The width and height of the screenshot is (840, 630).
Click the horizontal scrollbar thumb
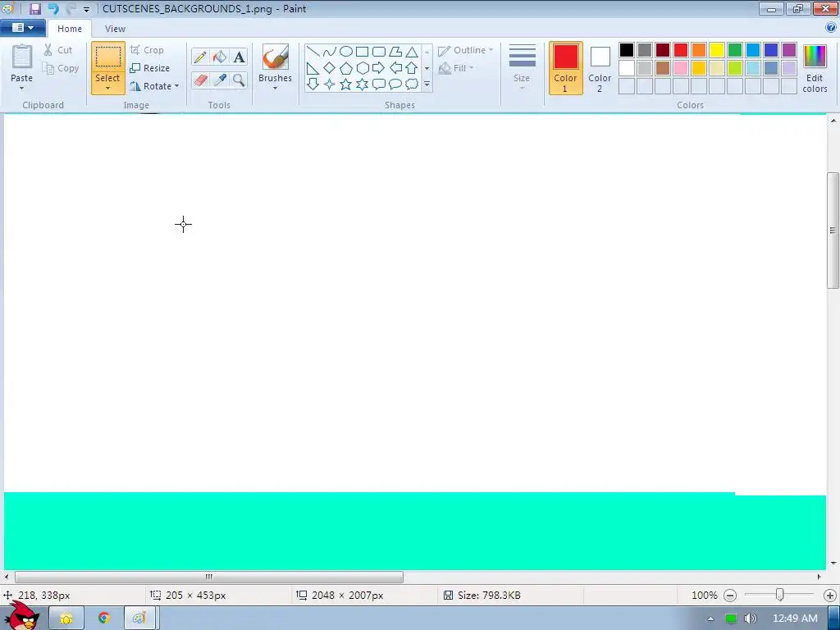pos(209,577)
